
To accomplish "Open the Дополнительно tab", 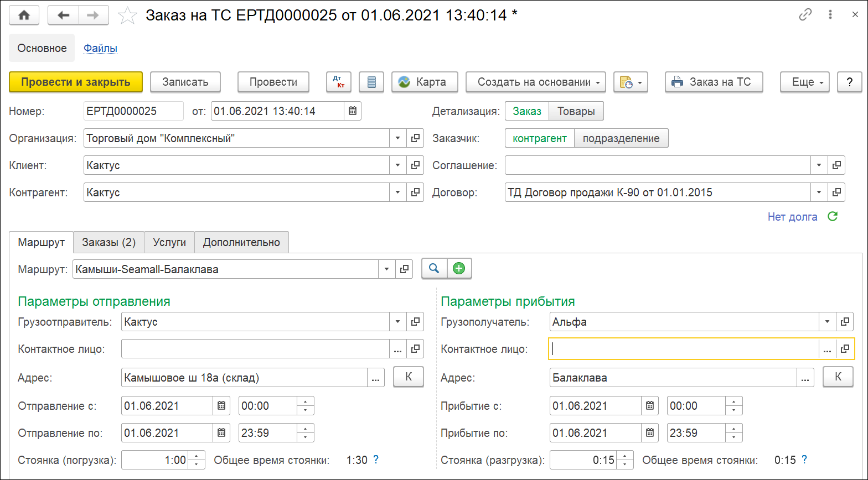I will click(x=241, y=242).
